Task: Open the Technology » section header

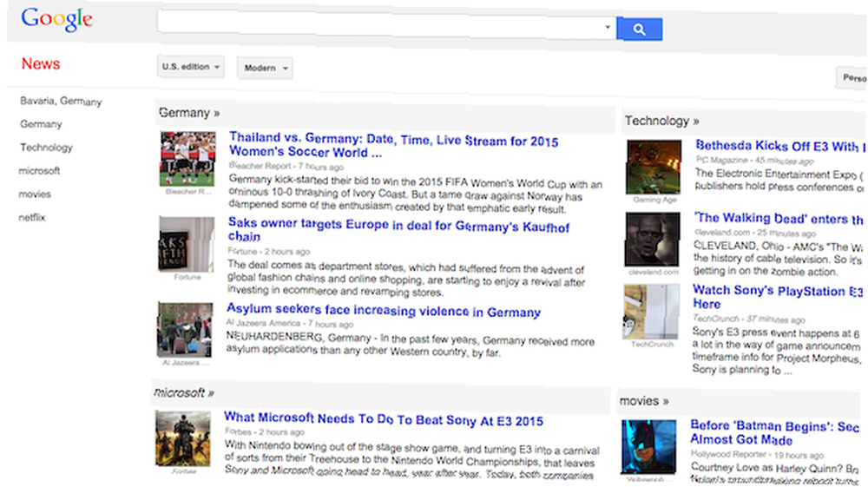Action: 661,121
